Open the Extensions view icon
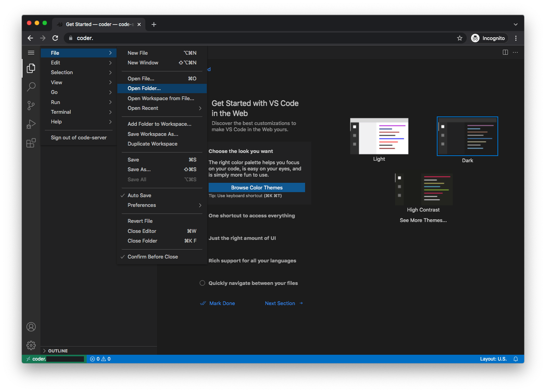The image size is (546, 392). pyautogui.click(x=31, y=143)
